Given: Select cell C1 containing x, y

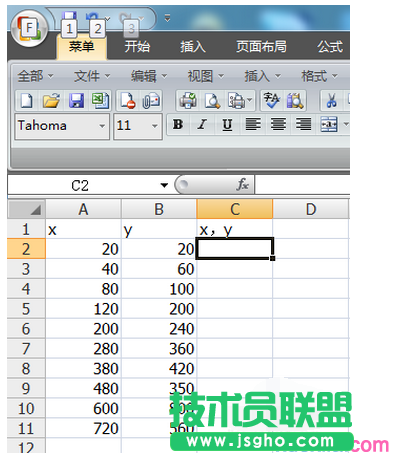Looking at the screenshot, I should click(x=235, y=229).
